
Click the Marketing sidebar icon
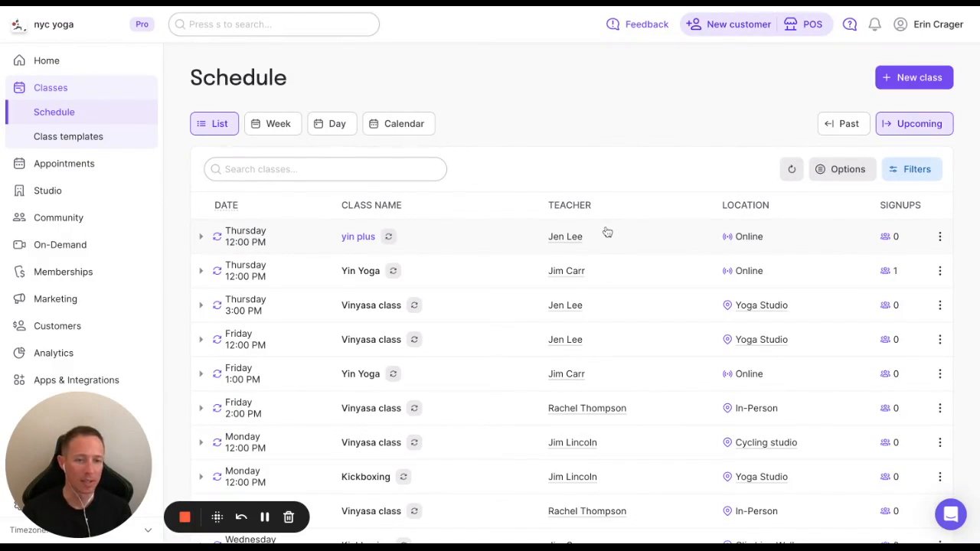pos(19,298)
